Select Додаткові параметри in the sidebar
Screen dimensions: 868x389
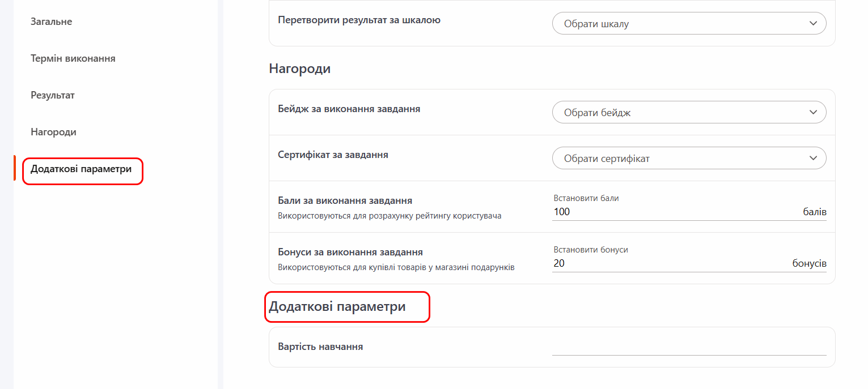coord(81,169)
